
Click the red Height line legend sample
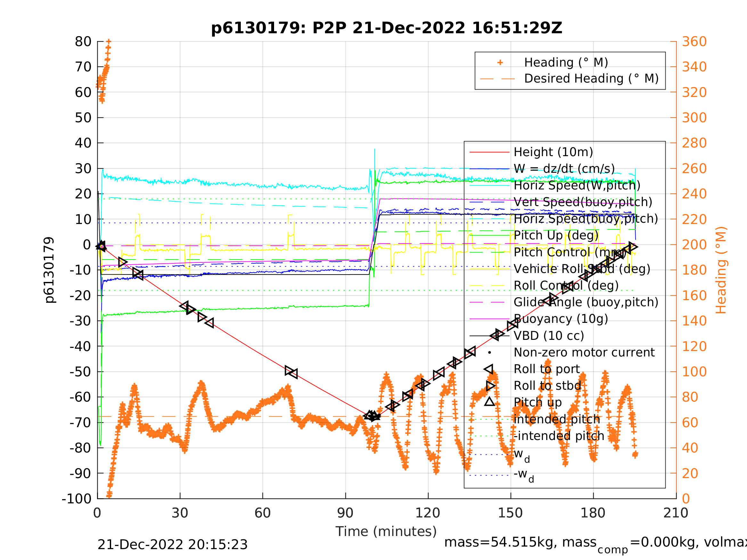pos(490,152)
